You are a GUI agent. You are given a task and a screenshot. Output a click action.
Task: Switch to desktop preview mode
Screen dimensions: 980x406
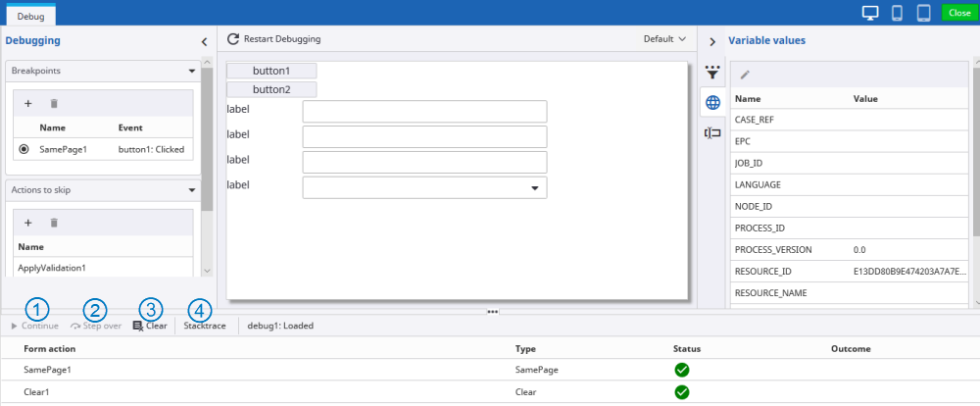870,13
